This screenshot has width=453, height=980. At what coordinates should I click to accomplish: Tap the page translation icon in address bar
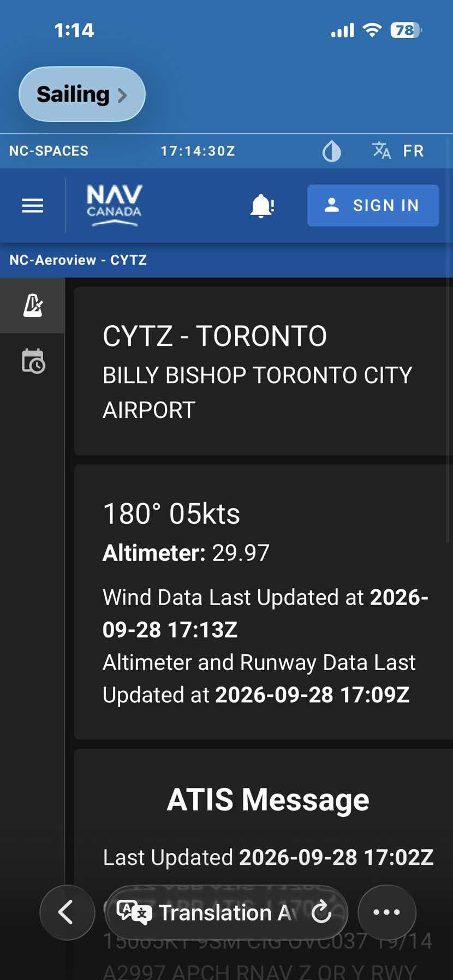point(134,912)
